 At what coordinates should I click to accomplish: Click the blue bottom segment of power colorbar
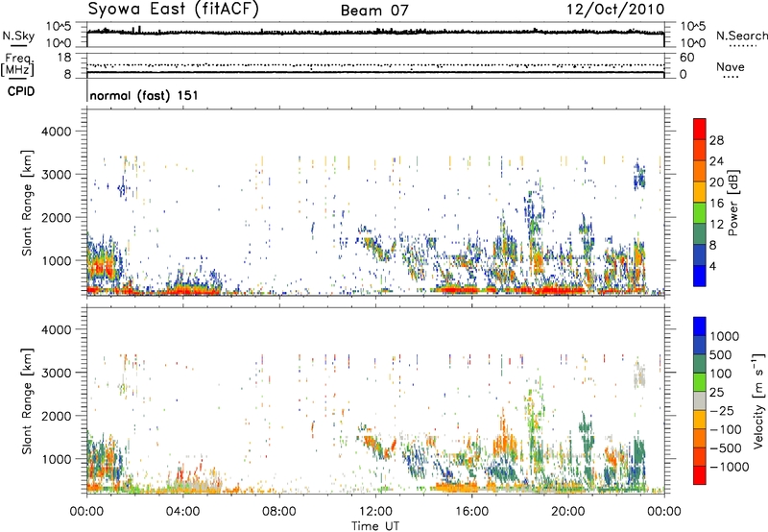tap(700, 276)
